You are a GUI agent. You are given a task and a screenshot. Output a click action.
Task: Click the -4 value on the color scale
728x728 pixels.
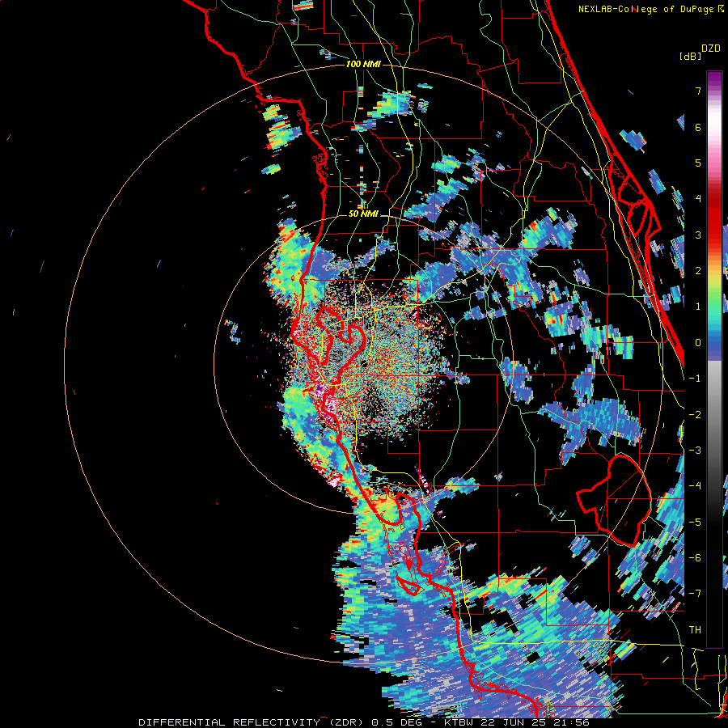695,486
